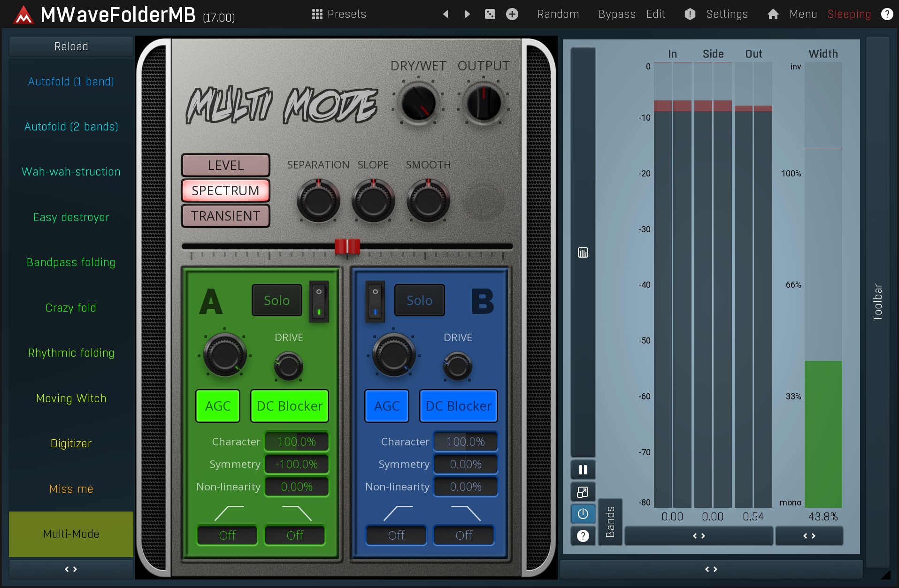899x588 pixels.
Task: Pause the meter display
Action: pyautogui.click(x=583, y=470)
